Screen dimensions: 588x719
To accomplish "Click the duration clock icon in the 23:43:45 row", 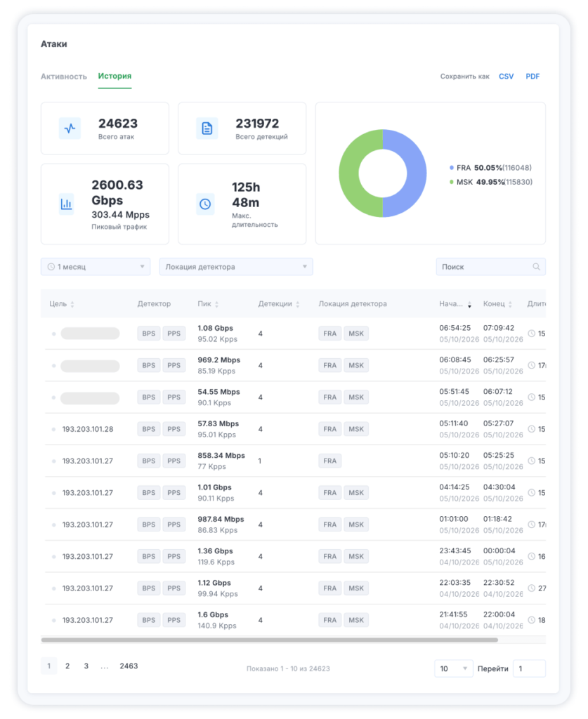I will [x=531, y=556].
